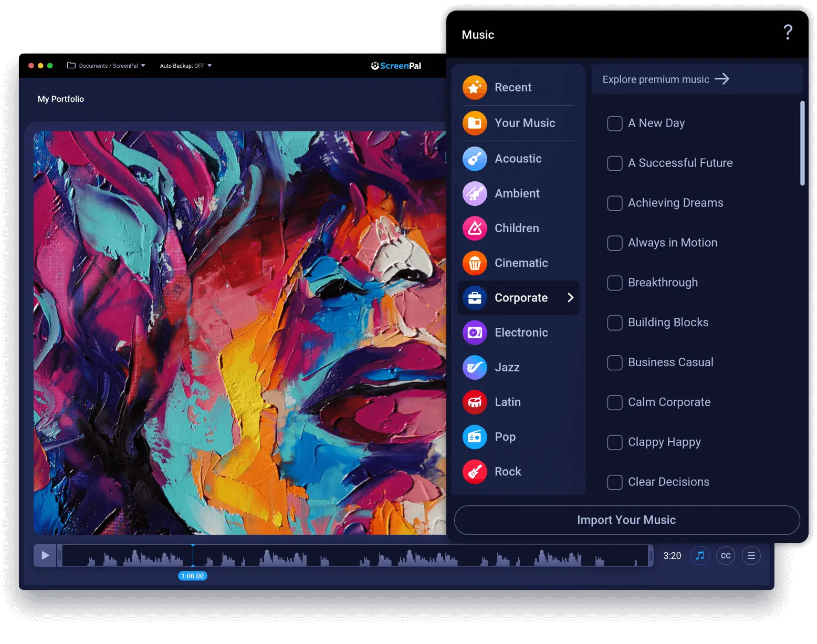Open the Rock music category
The height and width of the screenshot is (644, 817).
474,471
